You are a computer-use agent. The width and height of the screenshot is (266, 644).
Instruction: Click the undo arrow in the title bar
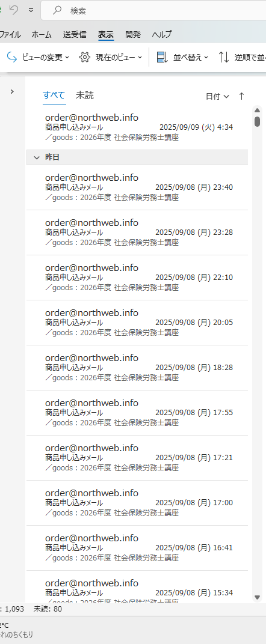[x=14, y=11]
